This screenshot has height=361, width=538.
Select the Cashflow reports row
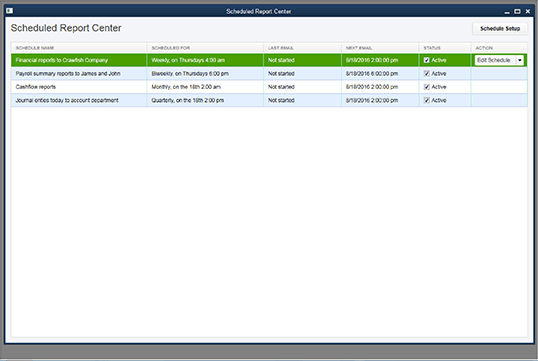pos(269,87)
